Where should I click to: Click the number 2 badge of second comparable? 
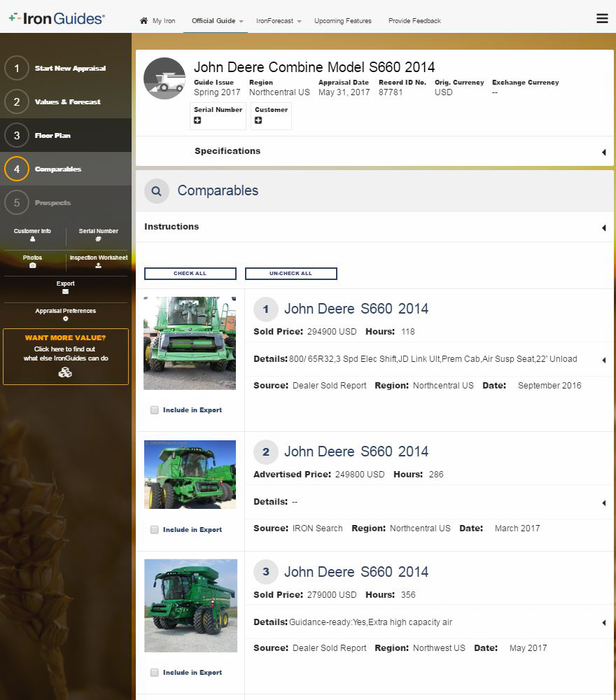(x=265, y=451)
